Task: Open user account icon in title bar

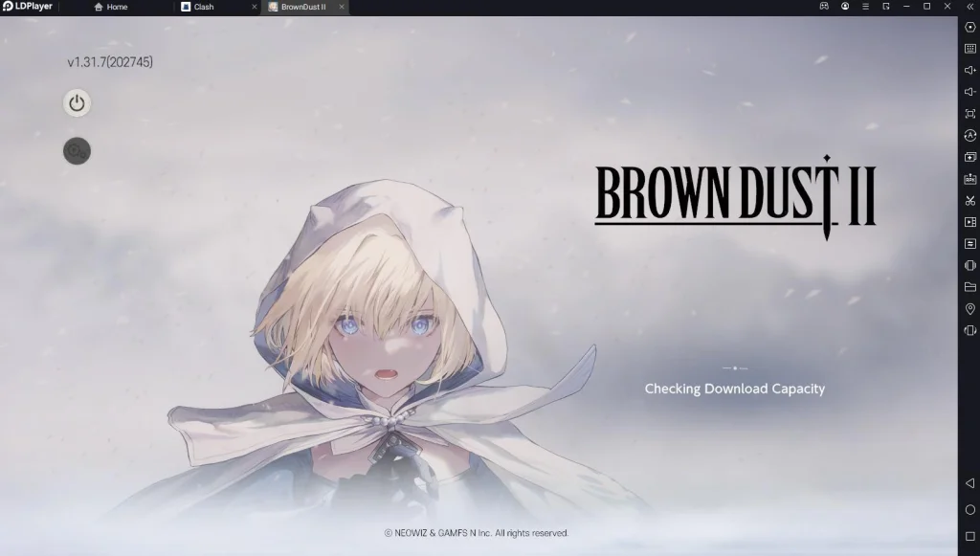Action: pyautogui.click(x=845, y=7)
